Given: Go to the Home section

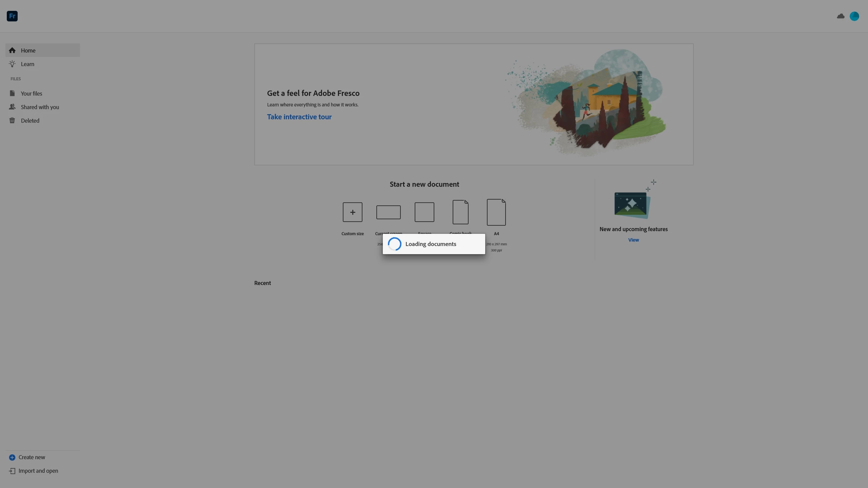Looking at the screenshot, I should point(28,50).
